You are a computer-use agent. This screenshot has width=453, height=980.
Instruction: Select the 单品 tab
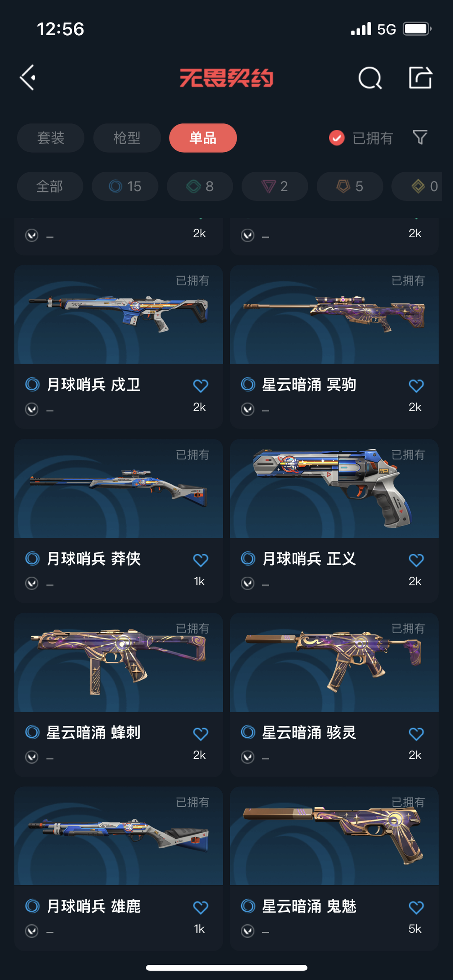coord(203,138)
